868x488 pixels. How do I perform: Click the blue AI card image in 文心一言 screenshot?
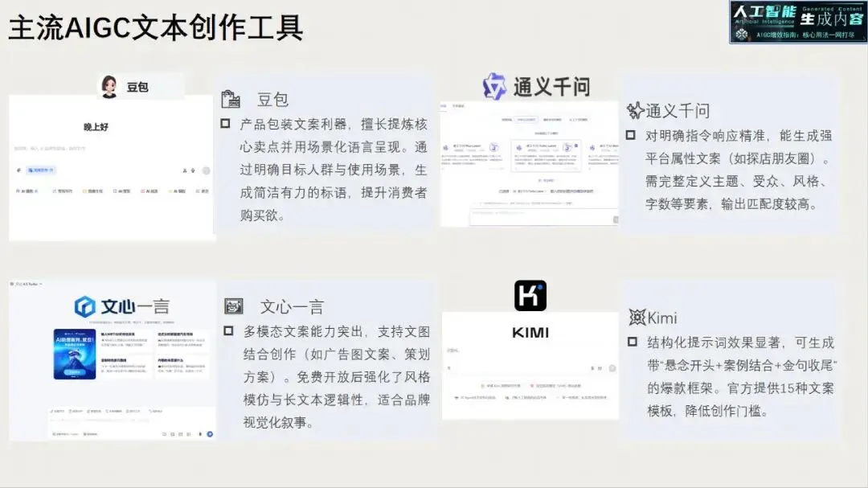click(x=75, y=354)
